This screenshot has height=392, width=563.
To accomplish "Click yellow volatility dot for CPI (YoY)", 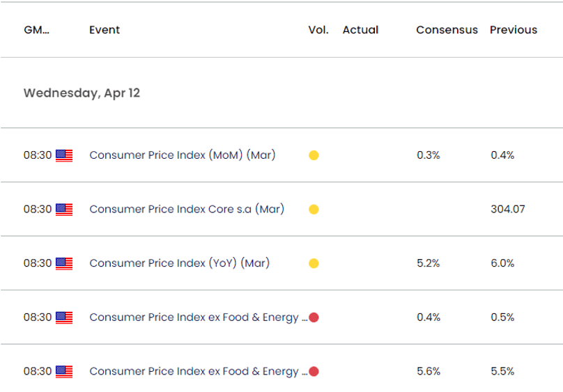I will pos(314,263).
